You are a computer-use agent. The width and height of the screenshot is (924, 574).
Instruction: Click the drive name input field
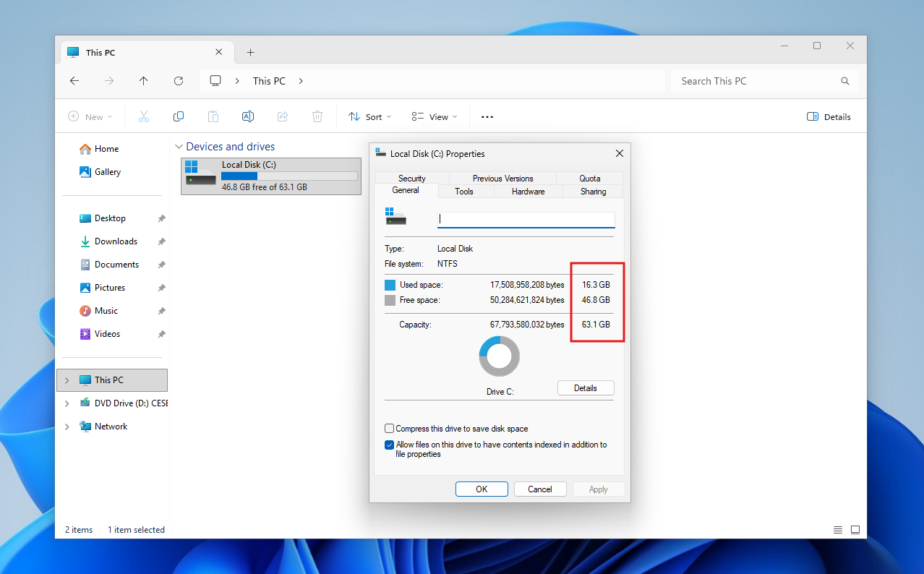click(526, 218)
